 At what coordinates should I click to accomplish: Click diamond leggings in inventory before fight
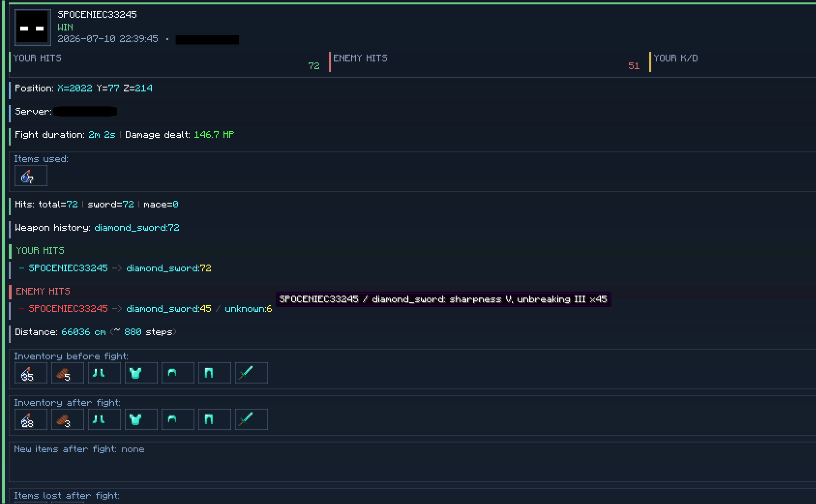(215, 373)
